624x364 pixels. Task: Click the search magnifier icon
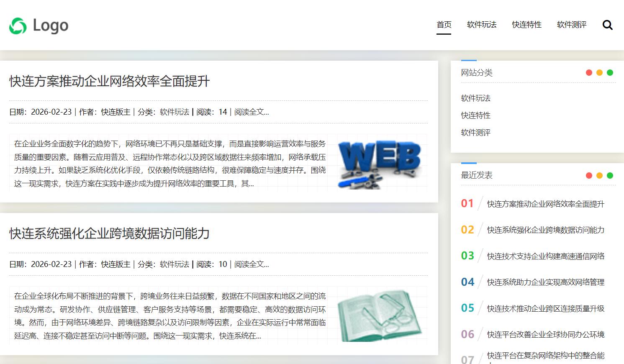click(607, 25)
